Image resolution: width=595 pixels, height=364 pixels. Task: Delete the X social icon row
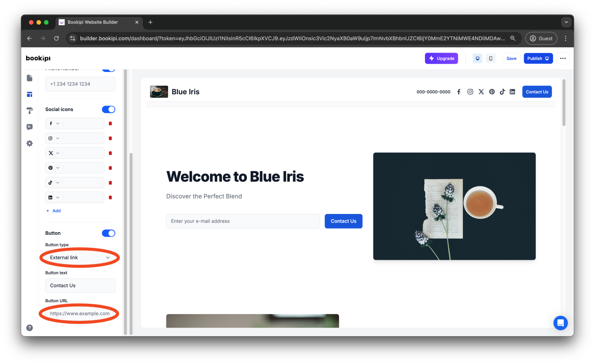(110, 153)
